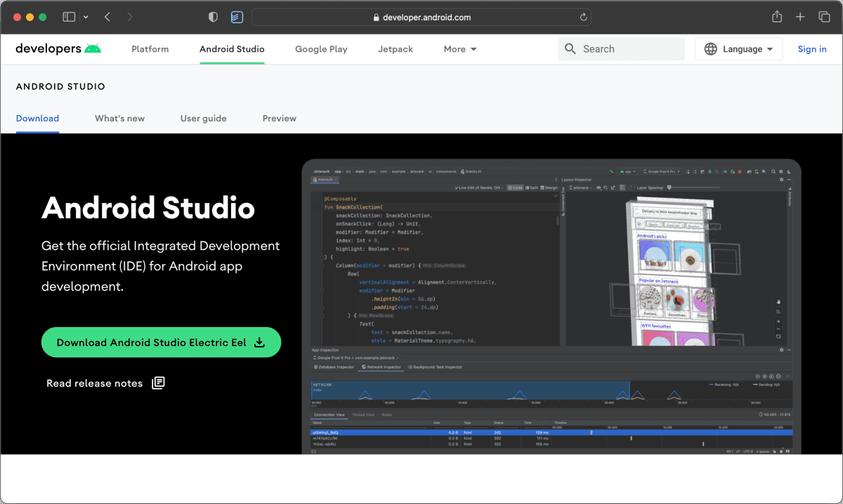Open the Google Pixel 6 Pro device dropdown
This screenshot has height=504, width=843.
coord(662,171)
